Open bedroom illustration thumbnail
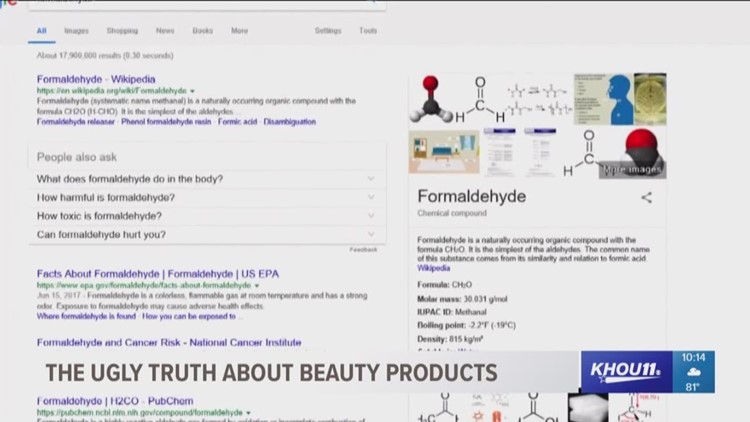This screenshot has height=422, width=750. [x=444, y=152]
